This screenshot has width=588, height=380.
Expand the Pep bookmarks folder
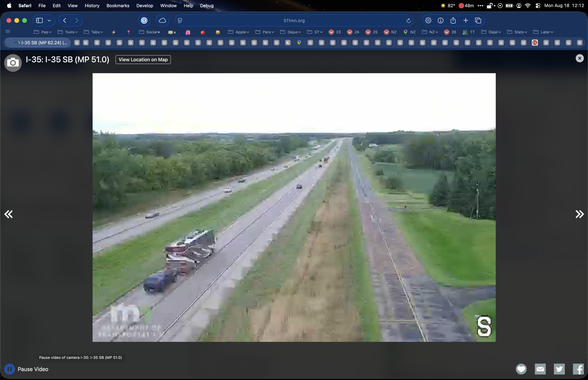(43, 32)
